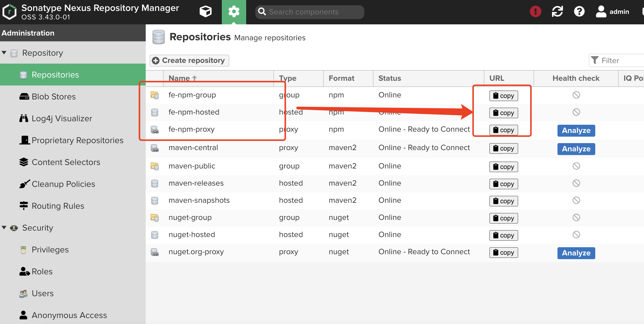The width and height of the screenshot is (644, 324).
Task: Copy URL of maven-snapshots repository
Action: pos(504,201)
